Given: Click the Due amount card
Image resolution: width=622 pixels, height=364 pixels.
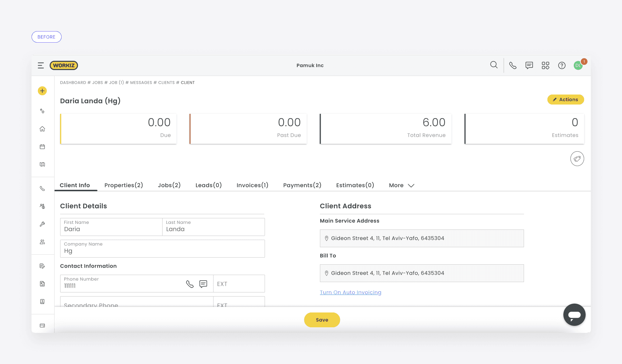Looking at the screenshot, I should tap(118, 129).
